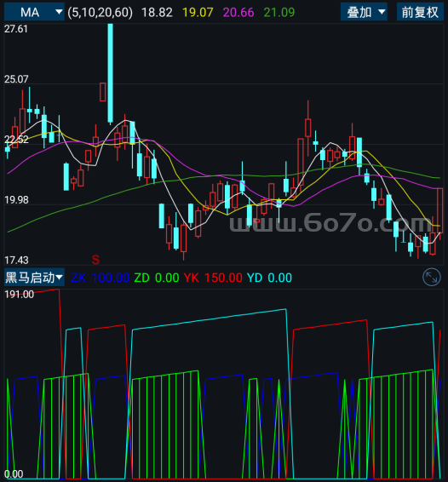Screen dimensions: 448x482
Task: Click the 191.00 sub-chart axis label
Action: pos(19,295)
